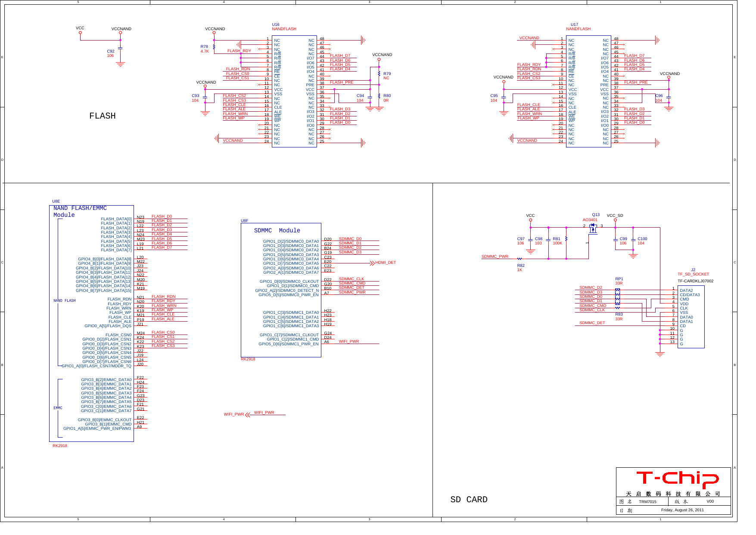Click the EMMC group label in U8E

pyautogui.click(x=58, y=408)
